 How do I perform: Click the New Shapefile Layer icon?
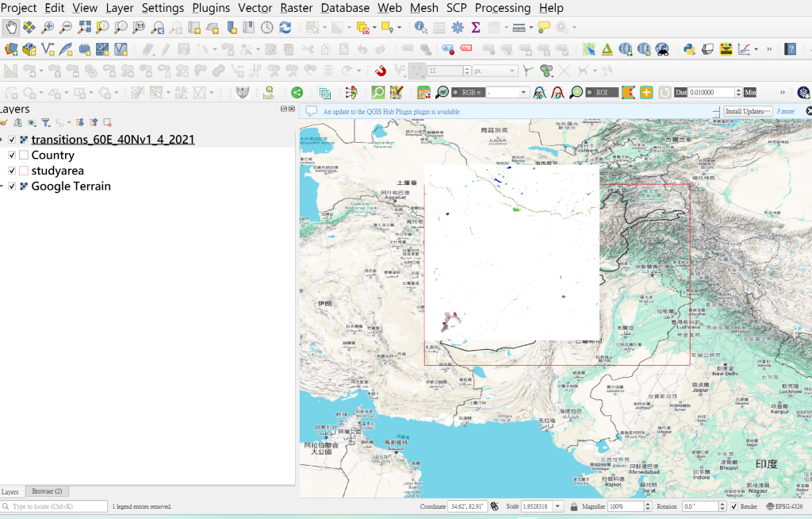(x=48, y=49)
